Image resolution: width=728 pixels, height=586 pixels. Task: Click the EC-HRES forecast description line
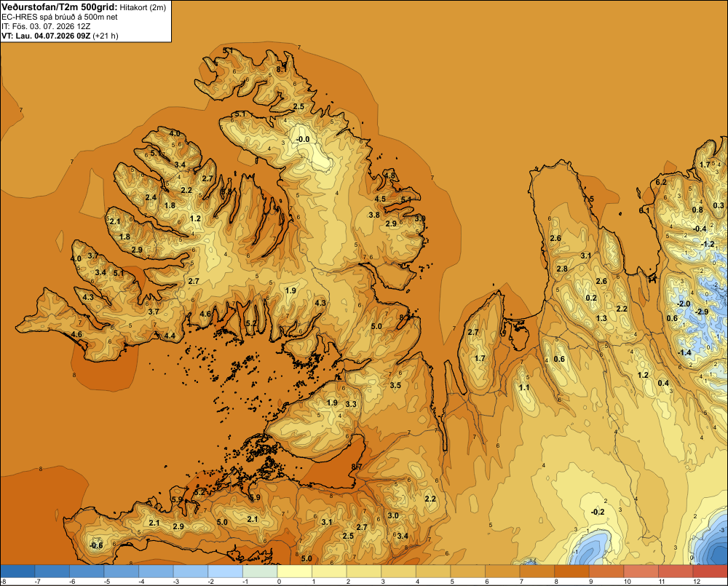[x=60, y=17]
